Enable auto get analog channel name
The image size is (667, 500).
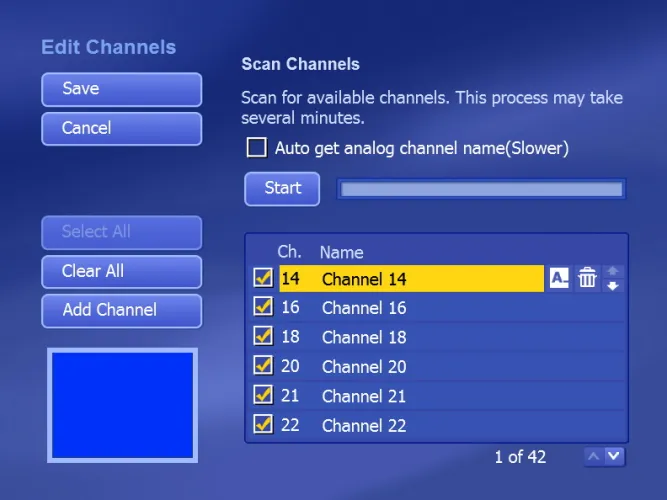pyautogui.click(x=257, y=148)
